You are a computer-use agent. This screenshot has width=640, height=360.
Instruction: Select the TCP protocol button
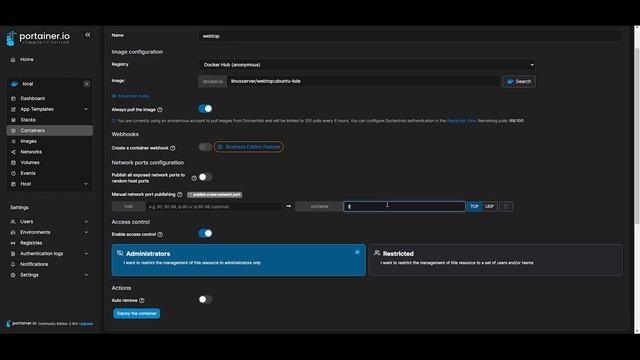474,207
